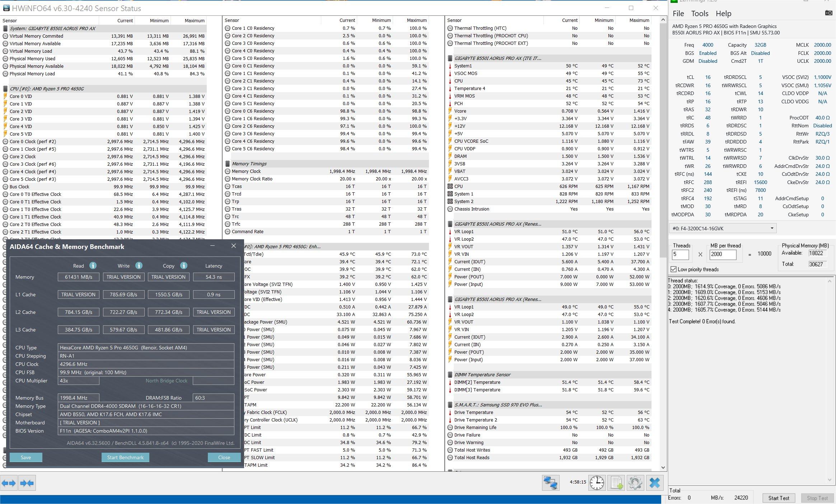Select the Core 0 C6 Residency row
Screen dimensions: 836x504
pos(326,111)
